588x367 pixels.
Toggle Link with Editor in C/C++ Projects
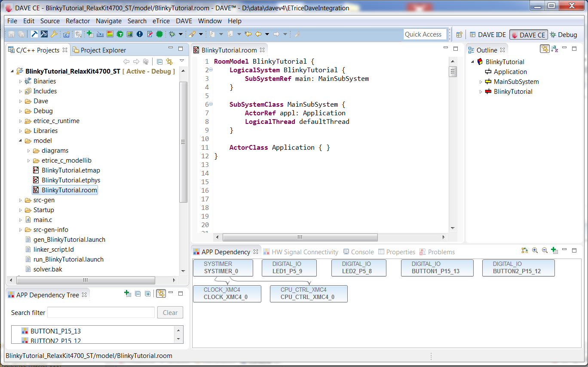pyautogui.click(x=169, y=62)
